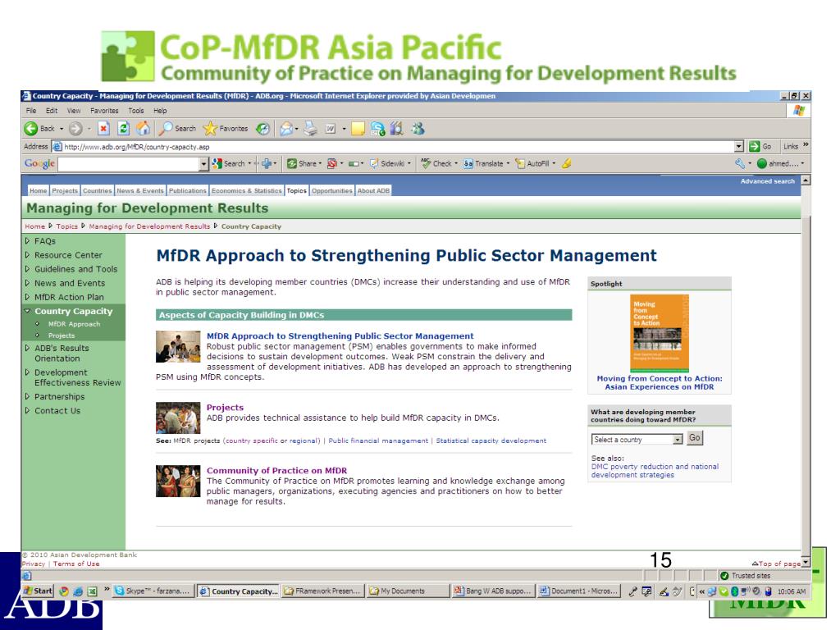Click the Google toolbar Share button
The image size is (840, 630).
[x=303, y=164]
